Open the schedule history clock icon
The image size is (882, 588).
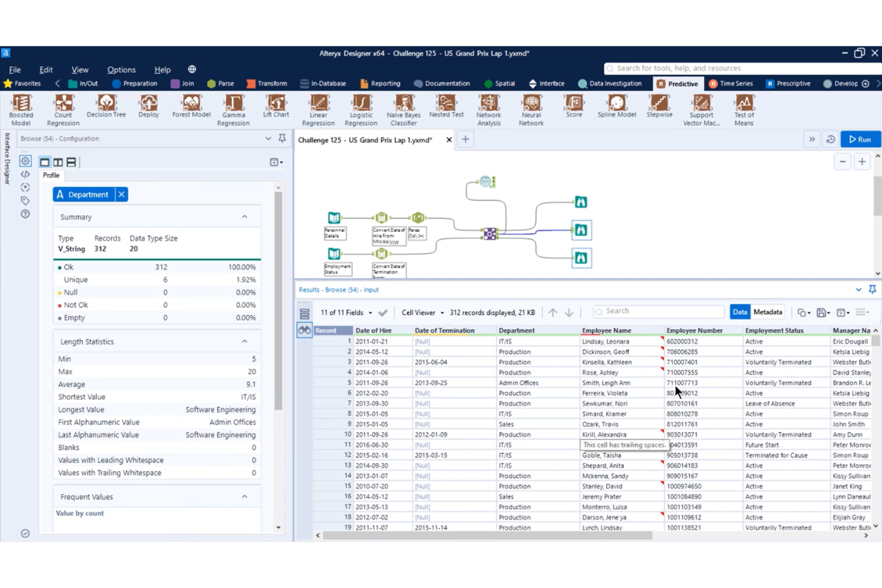pos(831,139)
